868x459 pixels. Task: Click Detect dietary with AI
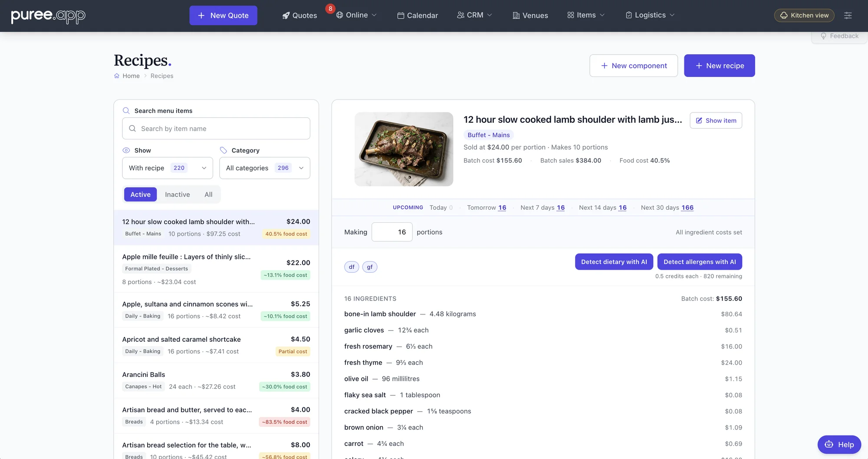[614, 262]
